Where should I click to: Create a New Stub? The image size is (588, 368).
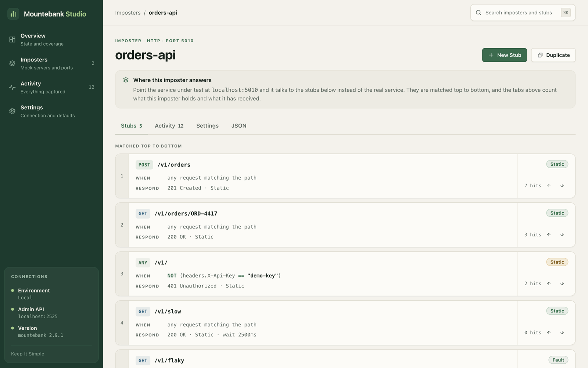505,55
